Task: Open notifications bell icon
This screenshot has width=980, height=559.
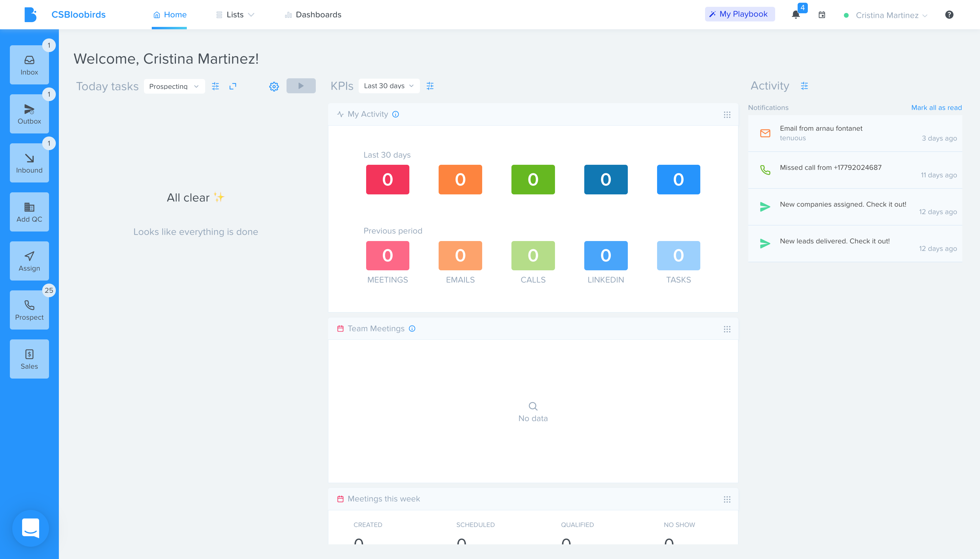Action: (796, 15)
